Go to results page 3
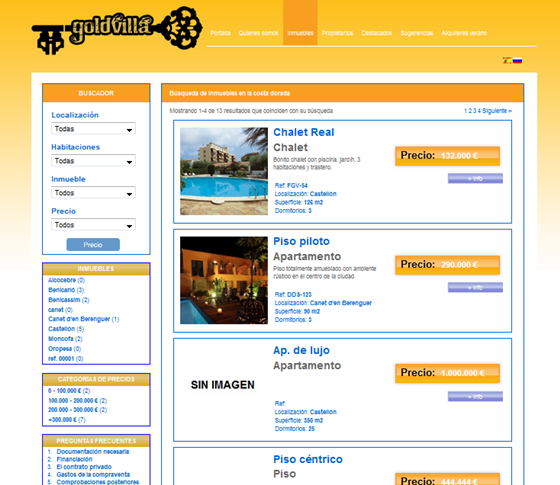Image resolution: width=560 pixels, height=485 pixels. (475, 111)
